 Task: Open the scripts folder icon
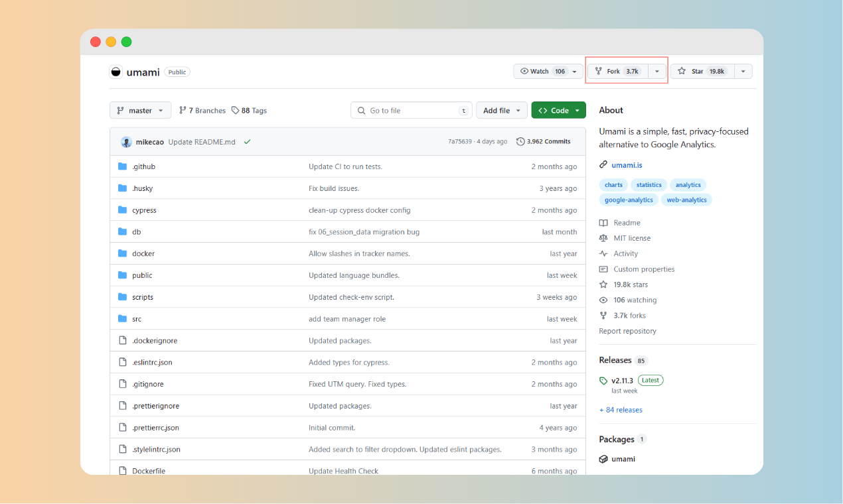[x=122, y=297]
